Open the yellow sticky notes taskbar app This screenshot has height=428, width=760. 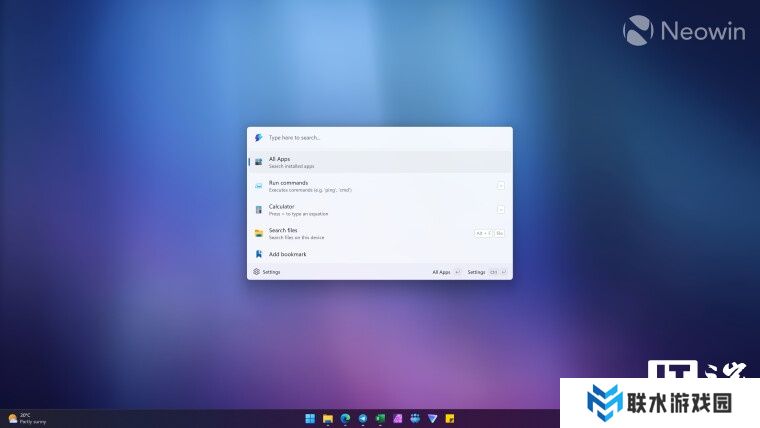(x=450, y=418)
